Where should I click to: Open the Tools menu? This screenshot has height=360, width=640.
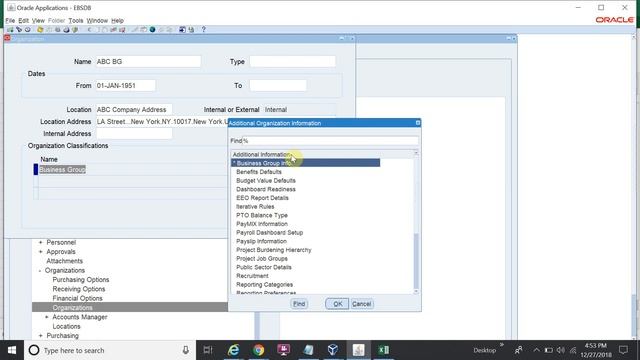coord(76,20)
